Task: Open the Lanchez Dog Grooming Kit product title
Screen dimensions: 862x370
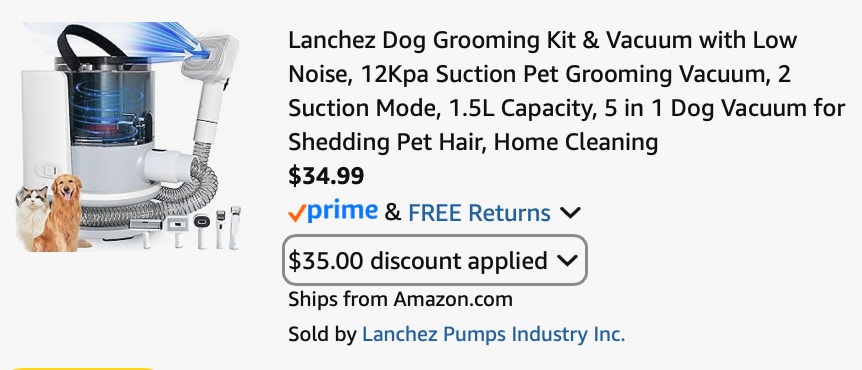Action: [x=566, y=91]
